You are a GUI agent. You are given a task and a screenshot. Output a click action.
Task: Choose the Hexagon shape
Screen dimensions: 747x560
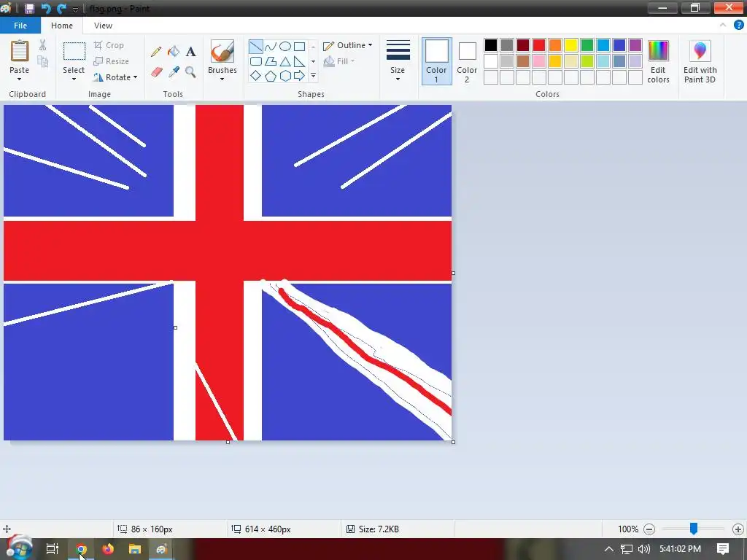pyautogui.click(x=285, y=76)
